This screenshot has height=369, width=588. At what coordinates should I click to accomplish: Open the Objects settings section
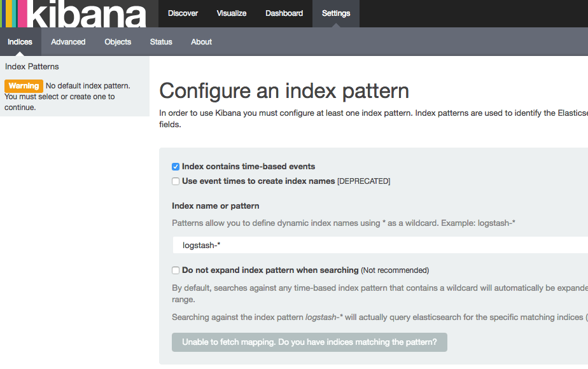pyautogui.click(x=118, y=42)
